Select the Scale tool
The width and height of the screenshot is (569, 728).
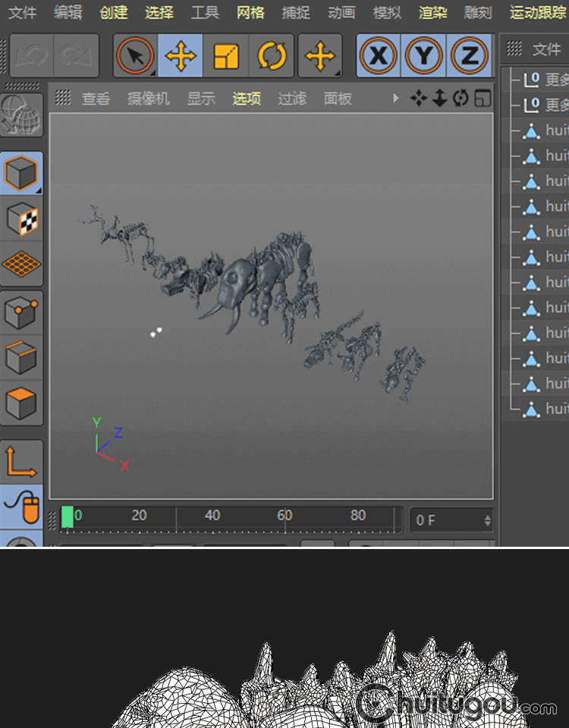226,56
